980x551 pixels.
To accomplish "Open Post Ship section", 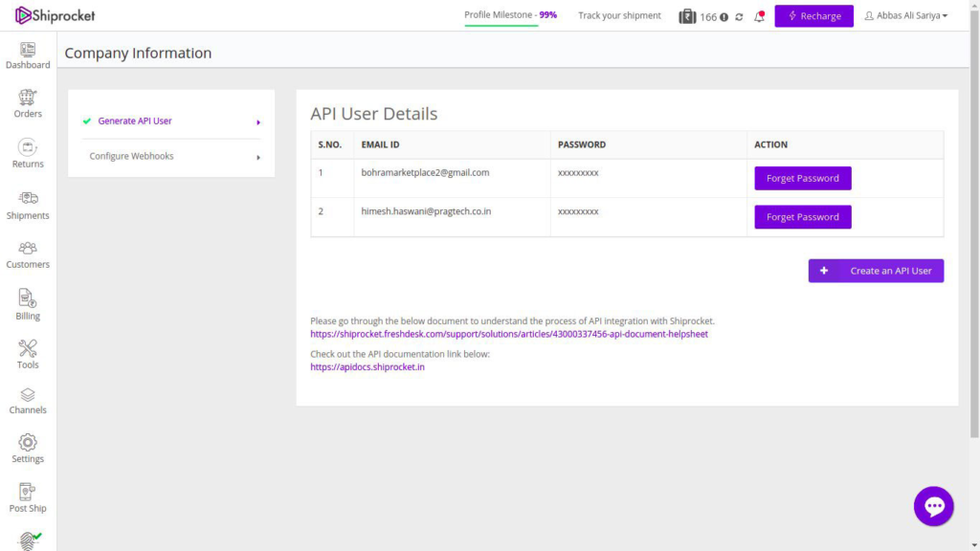I will point(28,496).
